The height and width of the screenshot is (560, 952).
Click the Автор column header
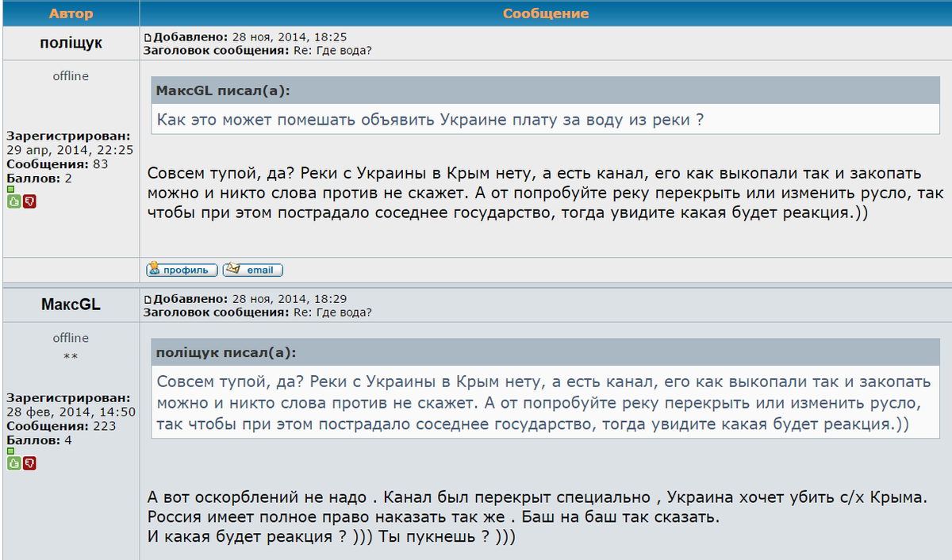click(71, 13)
